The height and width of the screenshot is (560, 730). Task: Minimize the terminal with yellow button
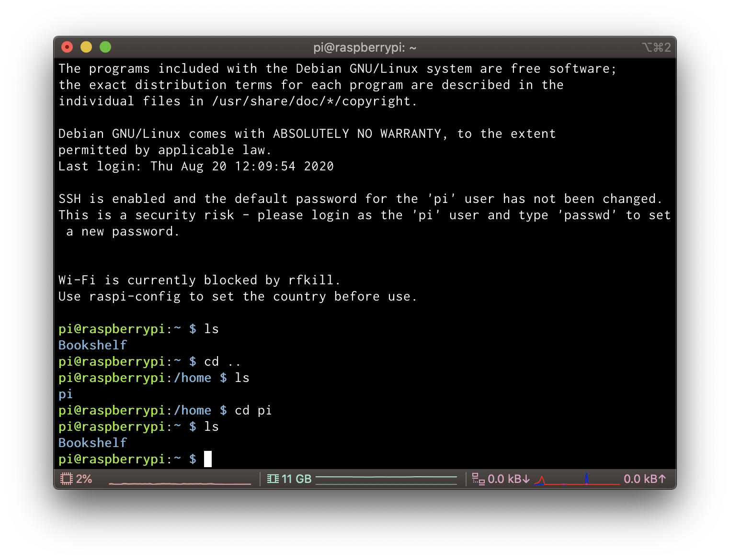coord(86,47)
